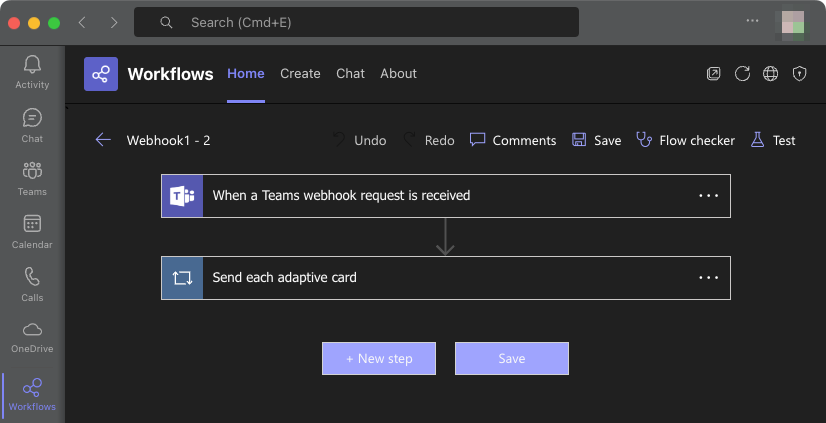Open the Teams section in sidebar
The image size is (826, 423).
tap(32, 179)
